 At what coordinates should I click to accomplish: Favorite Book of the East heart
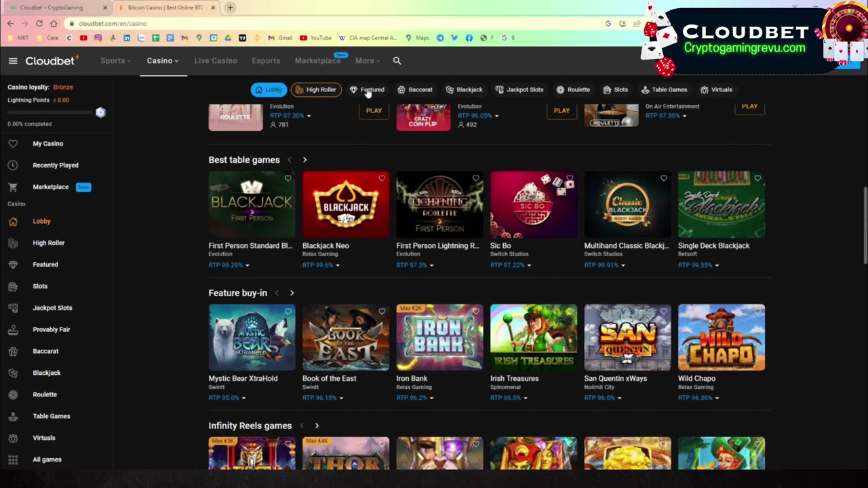click(x=382, y=311)
